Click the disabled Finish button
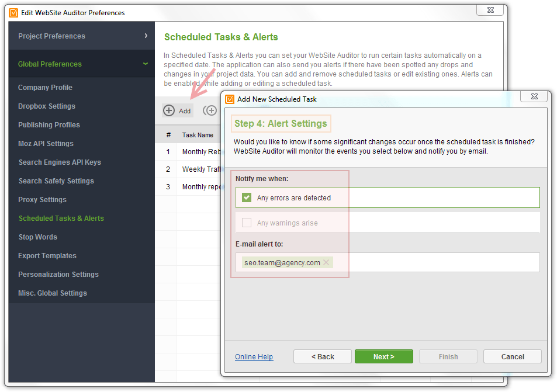This screenshot has height=392, width=557. click(448, 356)
